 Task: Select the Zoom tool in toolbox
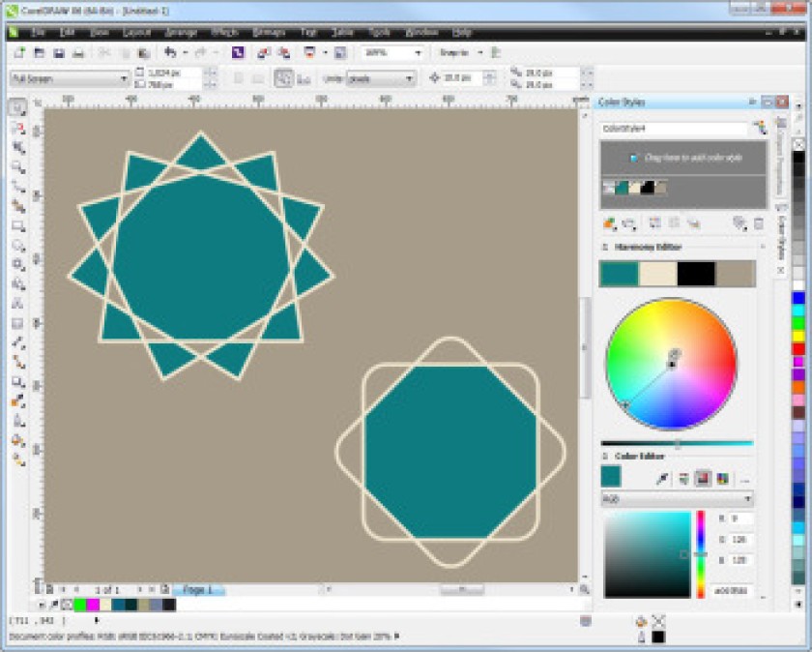click(18, 167)
